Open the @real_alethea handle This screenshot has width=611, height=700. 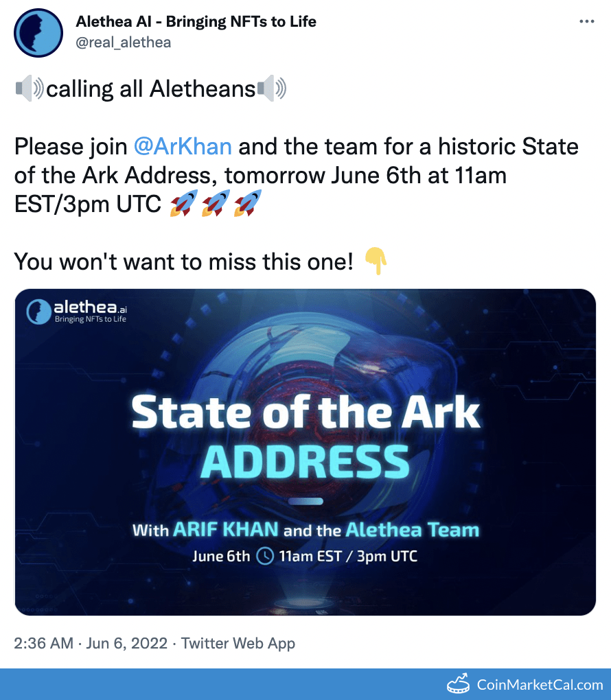click(124, 43)
